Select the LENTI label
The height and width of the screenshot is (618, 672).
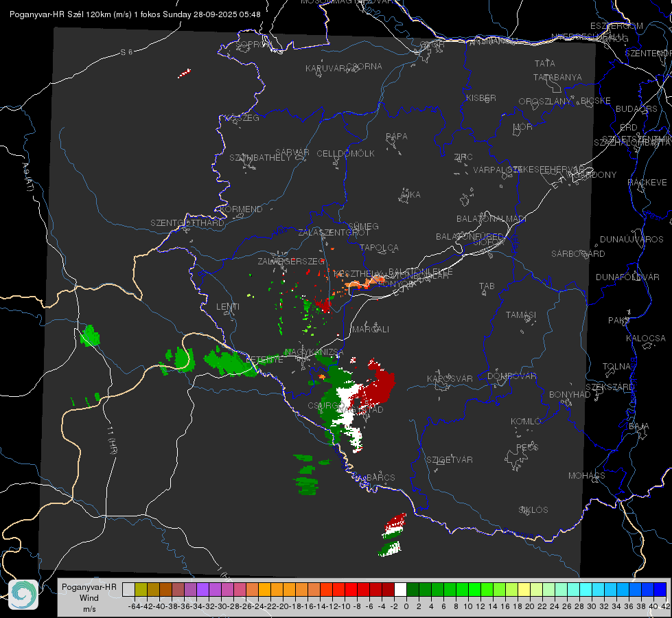coord(228,307)
